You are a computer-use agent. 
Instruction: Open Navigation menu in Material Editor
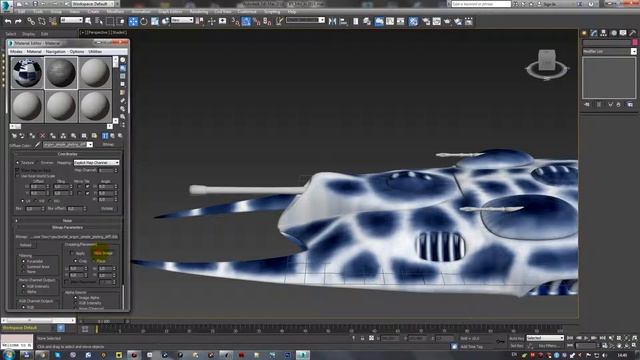(56, 52)
